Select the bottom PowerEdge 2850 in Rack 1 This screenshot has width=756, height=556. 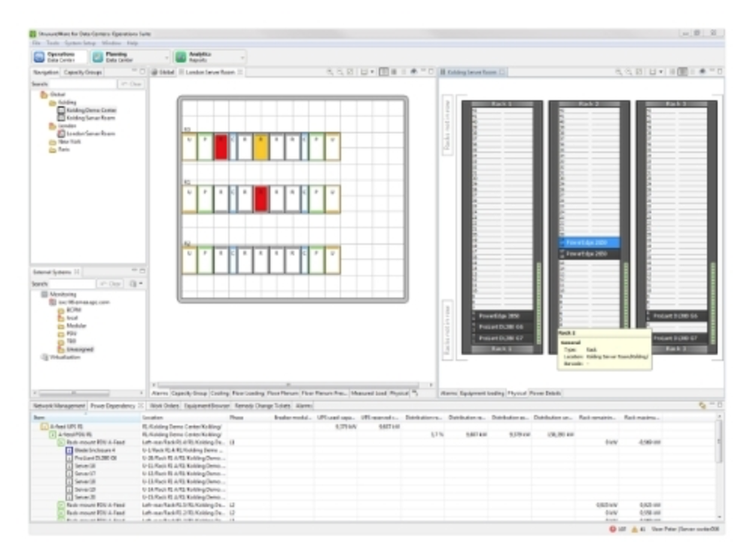point(502,316)
